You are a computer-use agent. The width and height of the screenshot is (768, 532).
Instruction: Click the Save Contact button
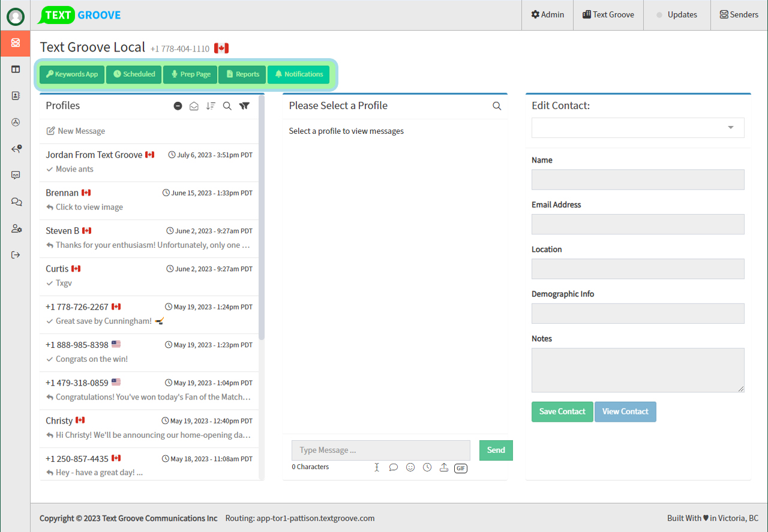[x=562, y=412]
